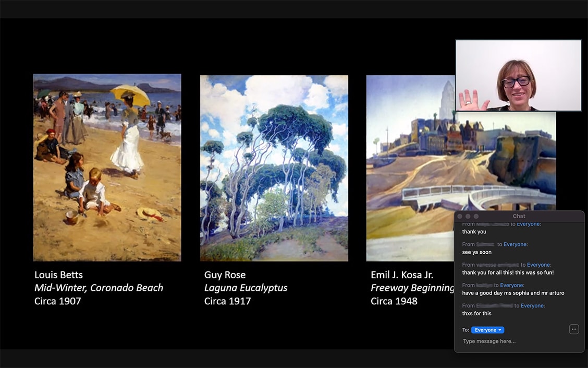Click the Chat window title bar label
Viewport: 588px width, 368px height.
pyautogui.click(x=519, y=216)
